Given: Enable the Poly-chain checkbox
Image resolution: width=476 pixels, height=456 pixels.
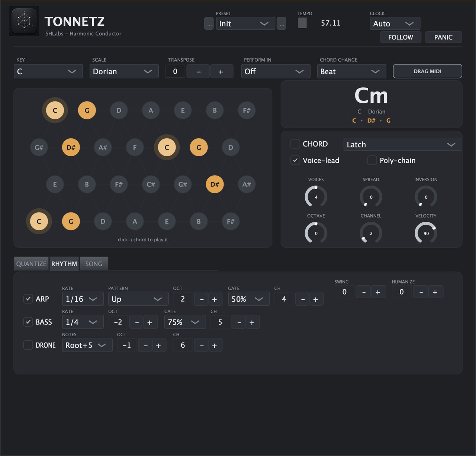Looking at the screenshot, I should click(372, 160).
